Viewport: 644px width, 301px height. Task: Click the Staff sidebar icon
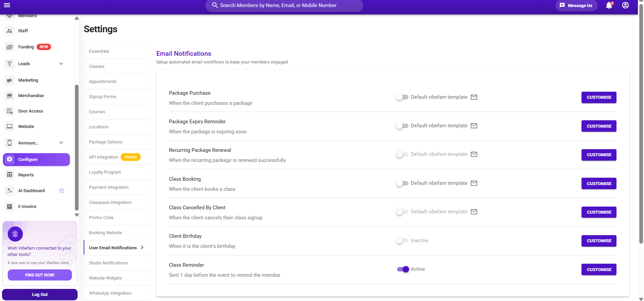(x=10, y=31)
